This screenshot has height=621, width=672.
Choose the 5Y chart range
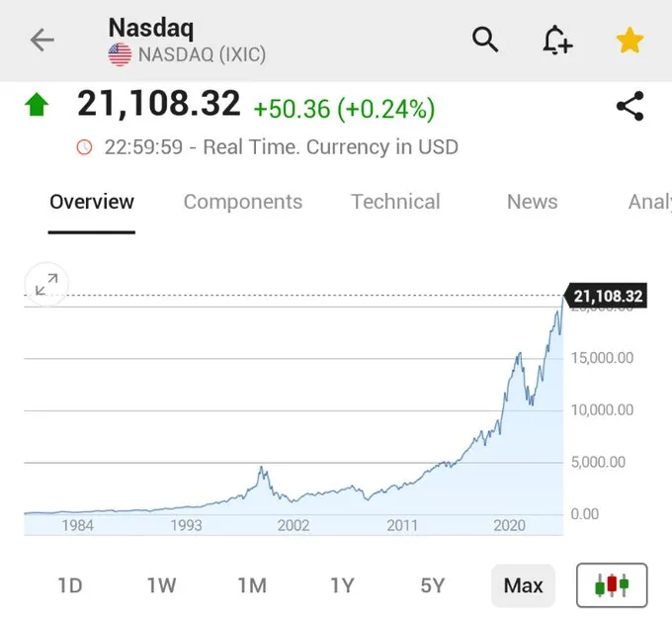[432, 585]
